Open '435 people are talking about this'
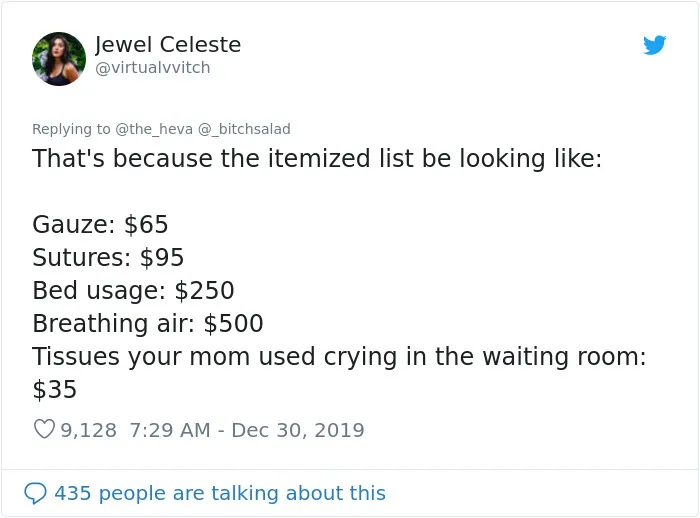The width and height of the screenshot is (700, 518). click(220, 493)
